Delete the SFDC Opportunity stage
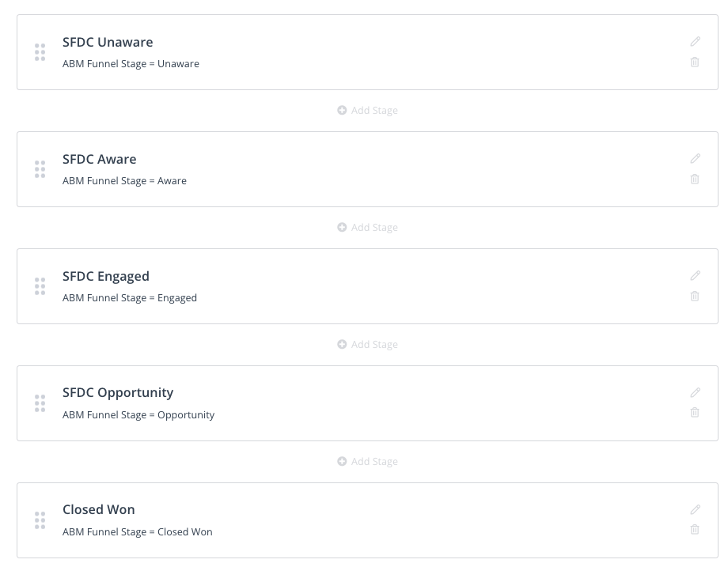 695,412
